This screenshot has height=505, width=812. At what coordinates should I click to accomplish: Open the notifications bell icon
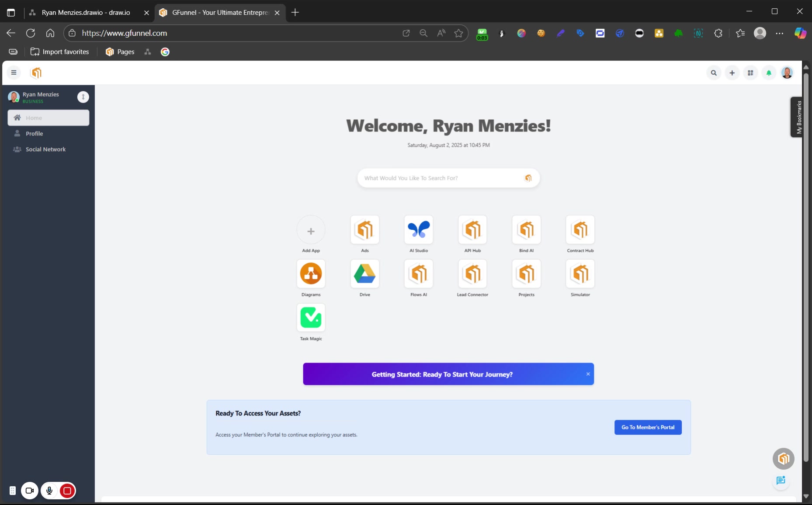click(x=769, y=73)
